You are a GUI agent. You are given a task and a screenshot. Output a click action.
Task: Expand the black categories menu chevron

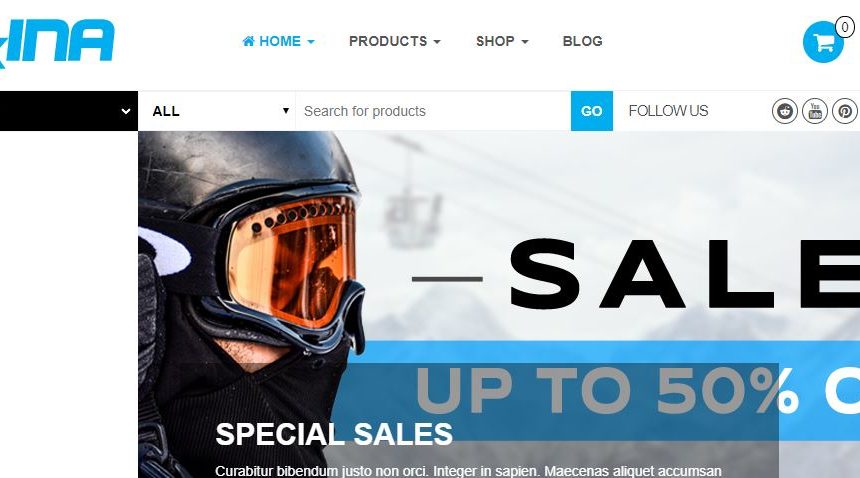pos(126,111)
